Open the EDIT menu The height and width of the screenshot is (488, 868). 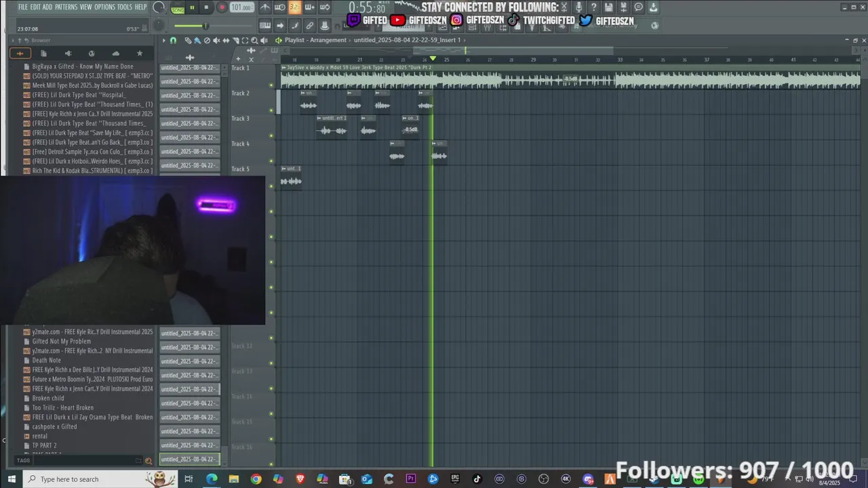[x=35, y=7]
